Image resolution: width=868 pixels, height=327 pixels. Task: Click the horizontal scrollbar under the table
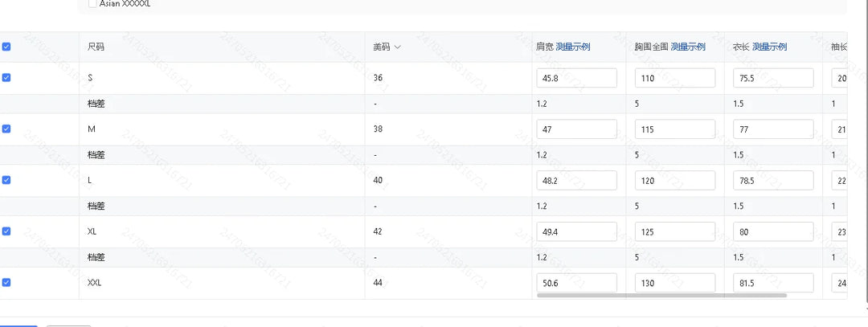[x=661, y=296]
